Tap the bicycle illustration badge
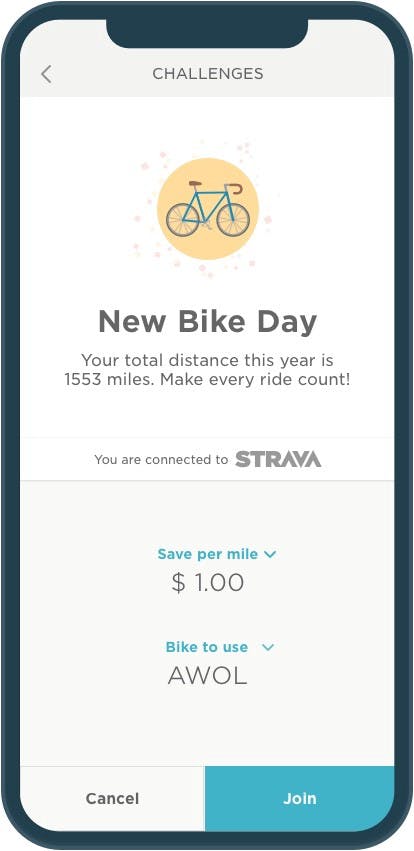 pos(208,209)
